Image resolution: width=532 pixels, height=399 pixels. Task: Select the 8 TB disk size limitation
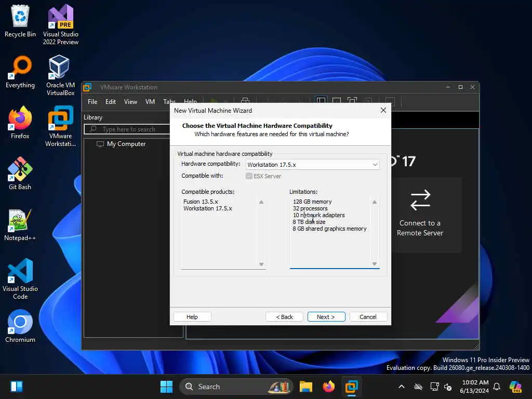[309, 222]
